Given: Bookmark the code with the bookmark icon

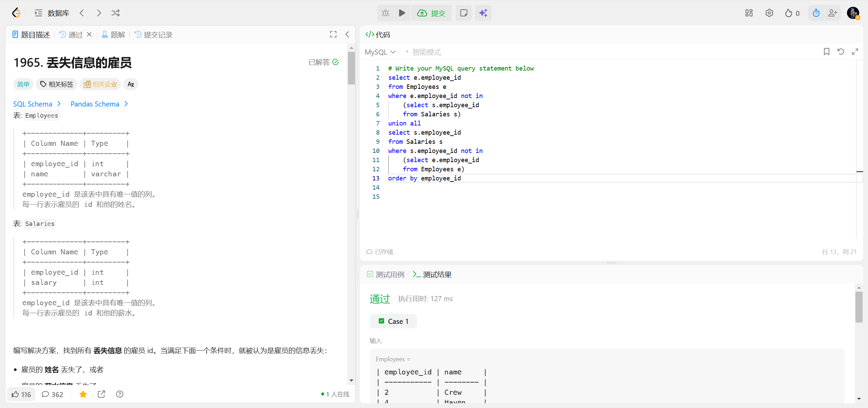Looking at the screenshot, I should [826, 52].
